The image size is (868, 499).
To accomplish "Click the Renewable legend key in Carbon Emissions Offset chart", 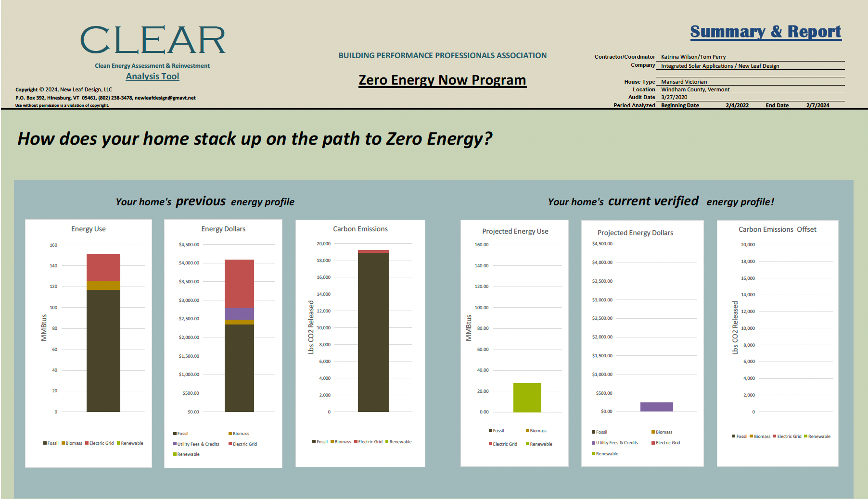I will point(817,436).
